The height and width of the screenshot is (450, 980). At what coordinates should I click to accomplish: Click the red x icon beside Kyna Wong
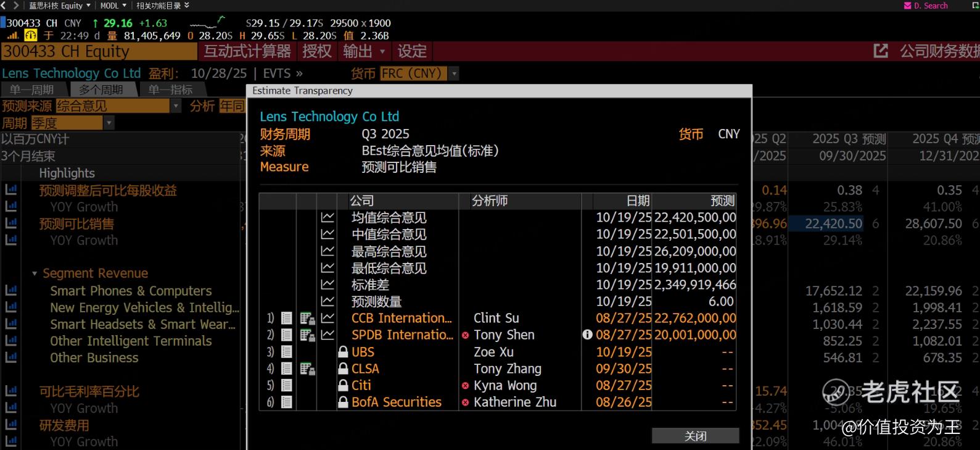pos(465,386)
